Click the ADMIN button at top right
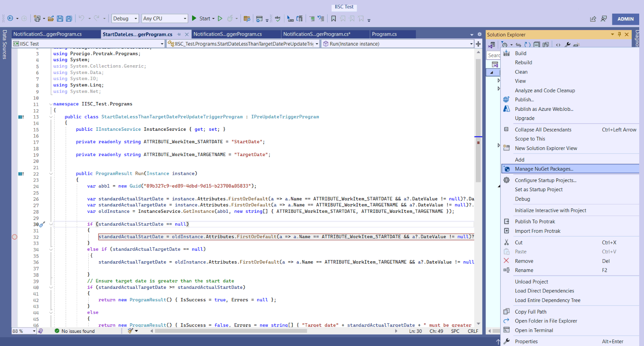This screenshot has height=346, width=644. pyautogui.click(x=625, y=19)
